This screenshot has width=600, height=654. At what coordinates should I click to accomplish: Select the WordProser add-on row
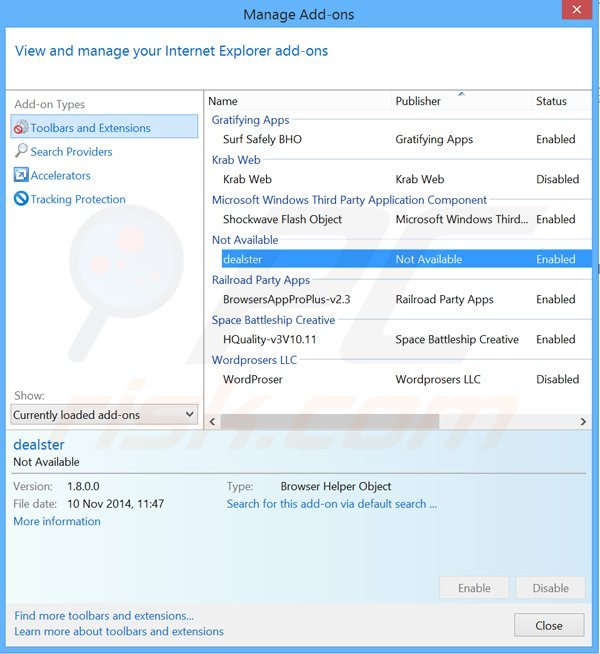pyautogui.click(x=407, y=380)
